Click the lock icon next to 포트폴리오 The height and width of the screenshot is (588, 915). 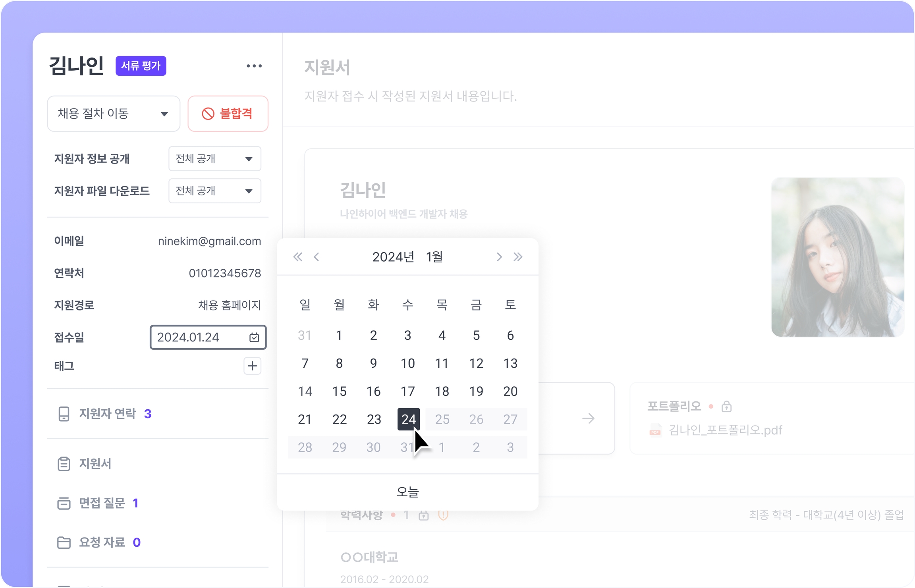[726, 407]
